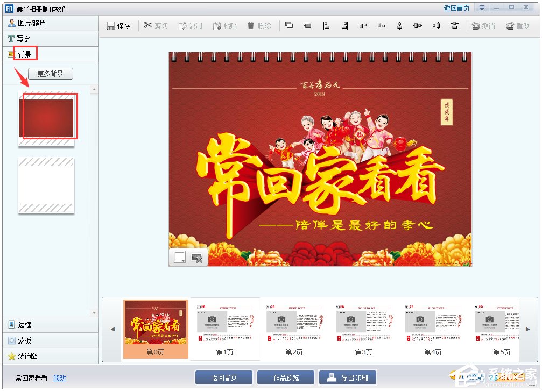This screenshot has width=542, height=392.
Task: Open the title bar dropdown arrow
Action: 483,8
